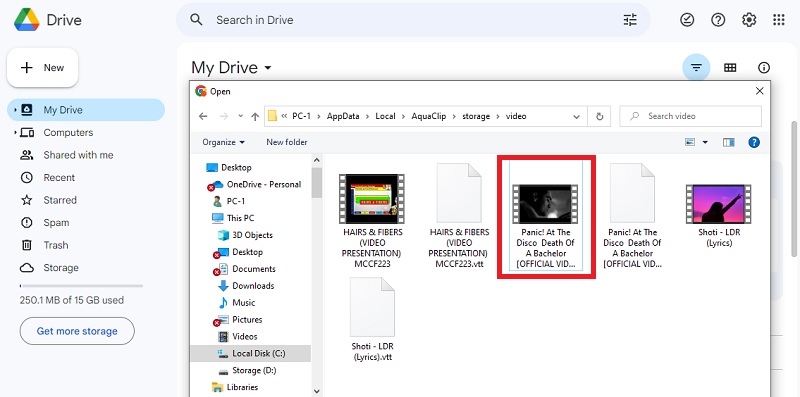This screenshot has height=397, width=800.
Task: Open the recent locations dropdown arrow
Action: [x=240, y=116]
